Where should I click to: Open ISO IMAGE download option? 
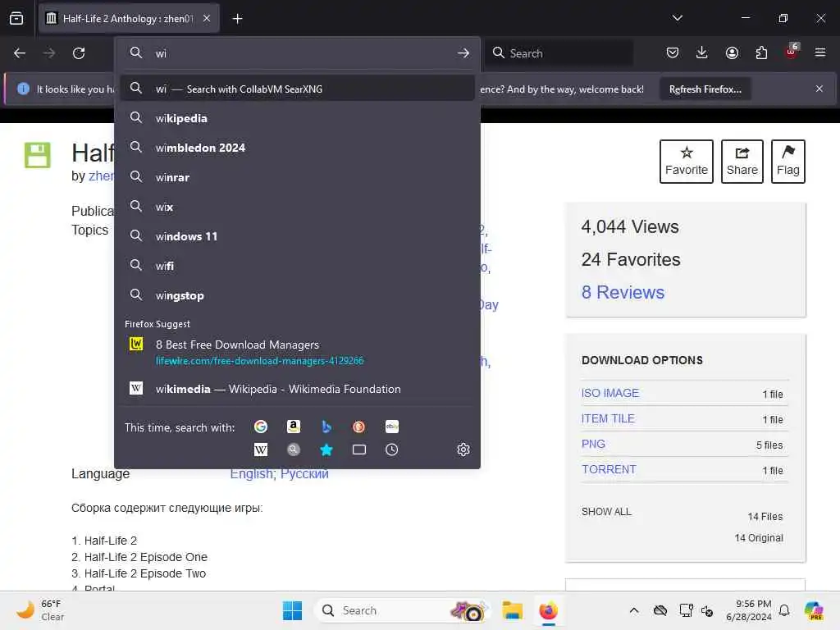(x=610, y=393)
